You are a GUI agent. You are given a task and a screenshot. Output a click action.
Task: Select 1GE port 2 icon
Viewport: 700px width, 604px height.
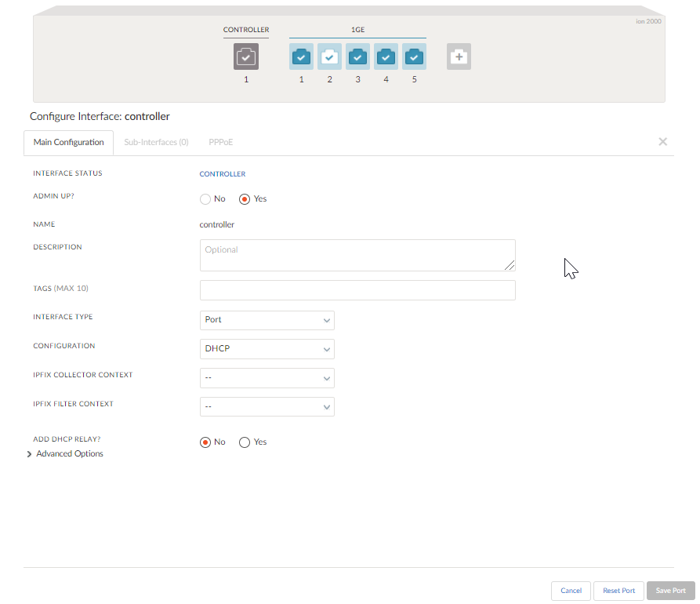329,56
